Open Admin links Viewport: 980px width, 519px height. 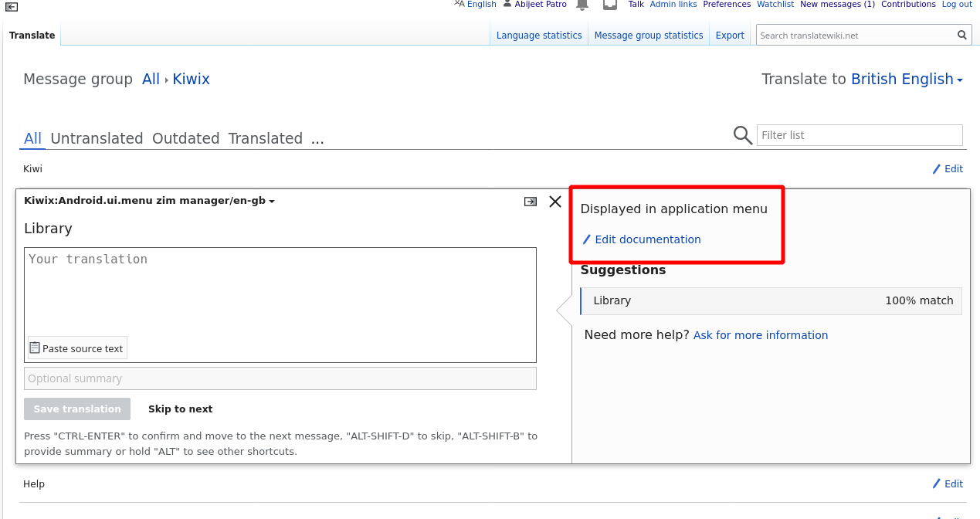pos(673,4)
